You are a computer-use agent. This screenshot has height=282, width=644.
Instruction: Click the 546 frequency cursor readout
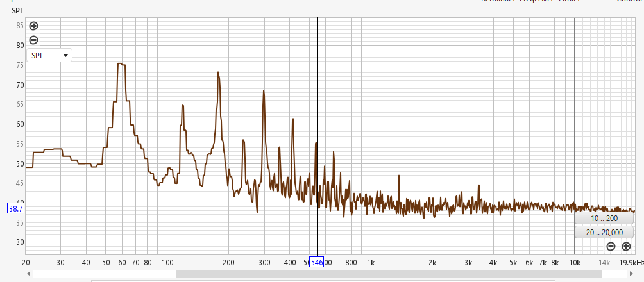pyautogui.click(x=317, y=262)
